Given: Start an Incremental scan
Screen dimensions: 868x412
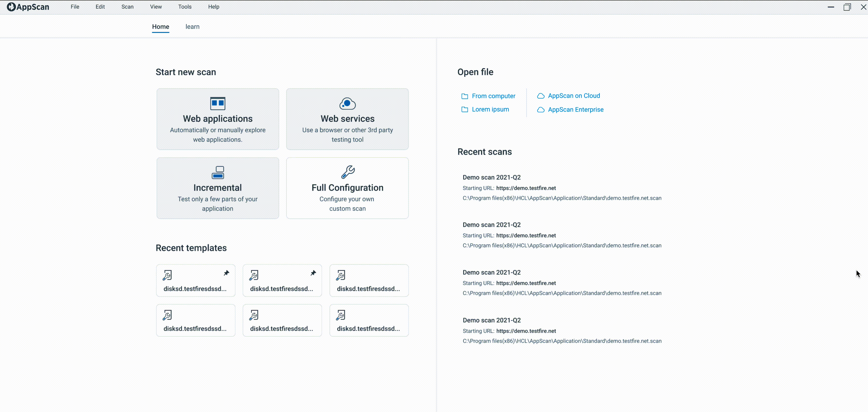Looking at the screenshot, I should coord(218,188).
